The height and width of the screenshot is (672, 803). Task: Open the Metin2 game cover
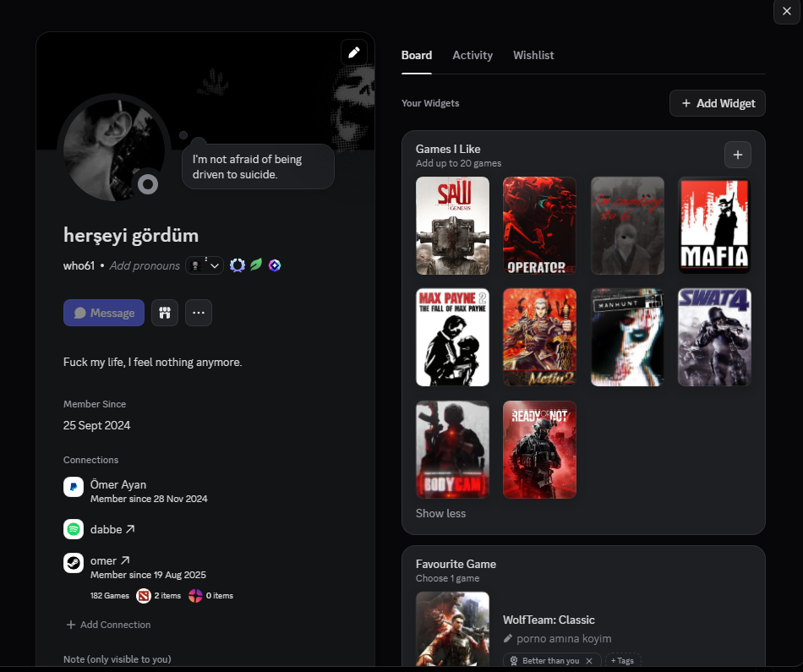(x=539, y=337)
